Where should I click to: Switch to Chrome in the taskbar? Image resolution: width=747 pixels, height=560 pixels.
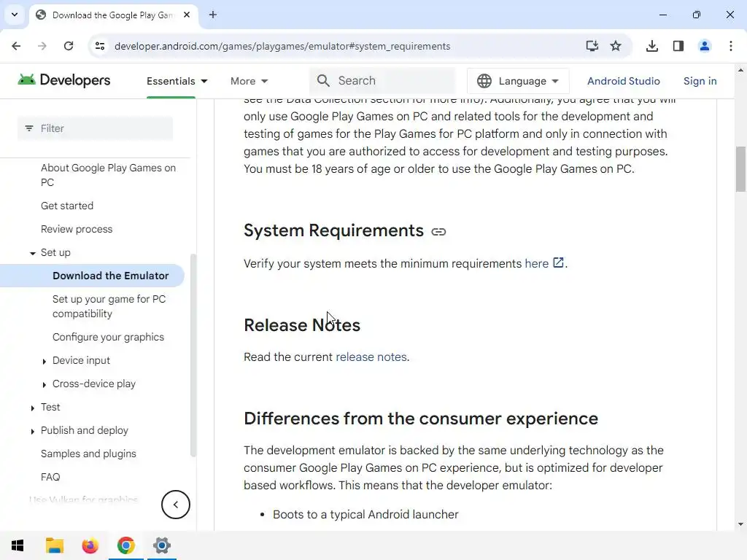pos(125,545)
